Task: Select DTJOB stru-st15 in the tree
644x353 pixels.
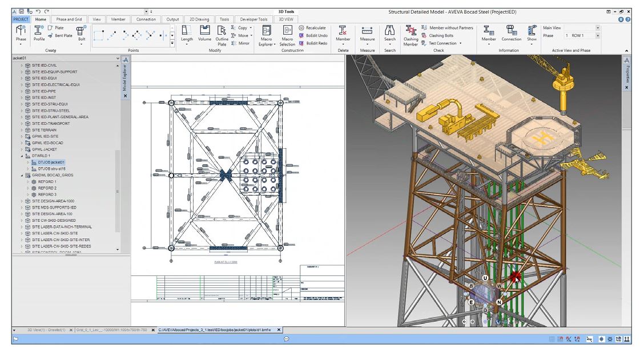Action: click(x=52, y=169)
